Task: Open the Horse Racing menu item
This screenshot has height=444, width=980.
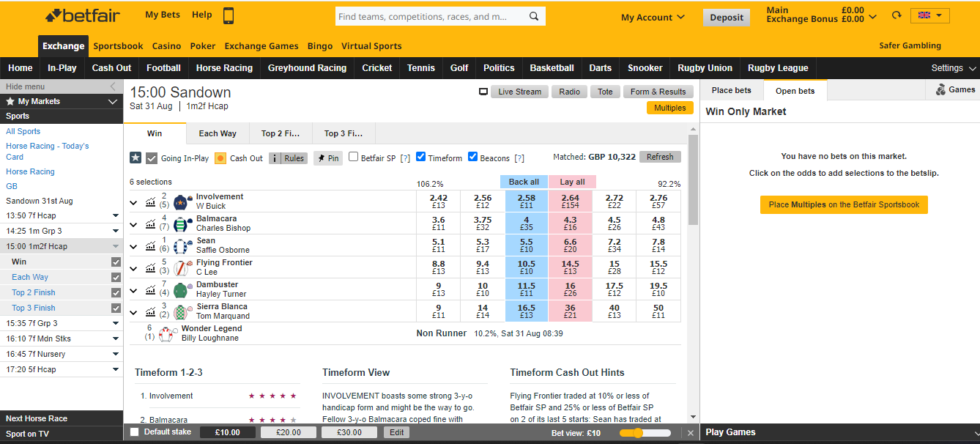Action: pos(224,68)
